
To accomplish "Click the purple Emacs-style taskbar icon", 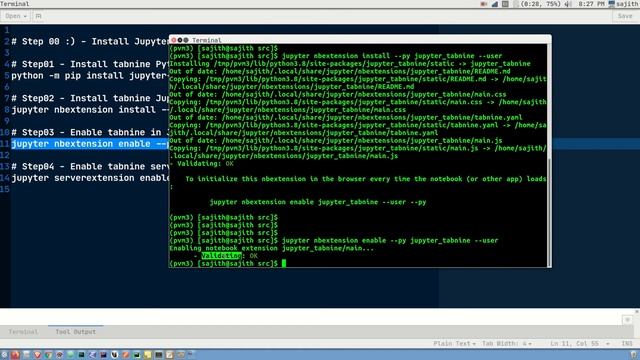I will (92, 355).
